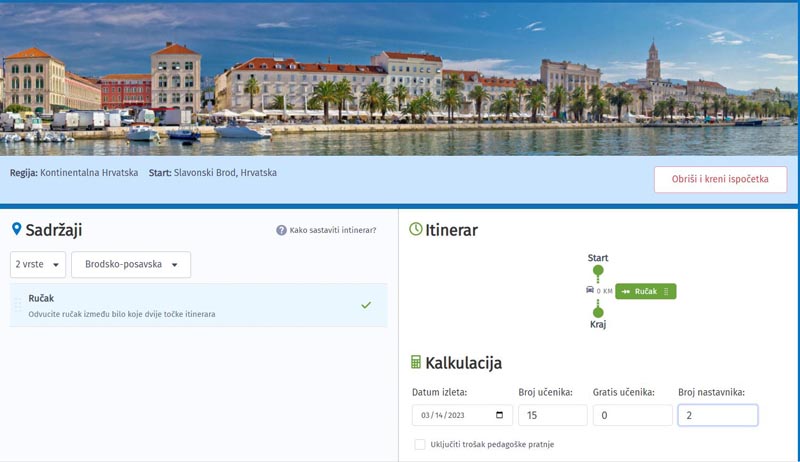Focus the Datum izleta date field
The height and width of the screenshot is (462, 800).
[x=462, y=415]
